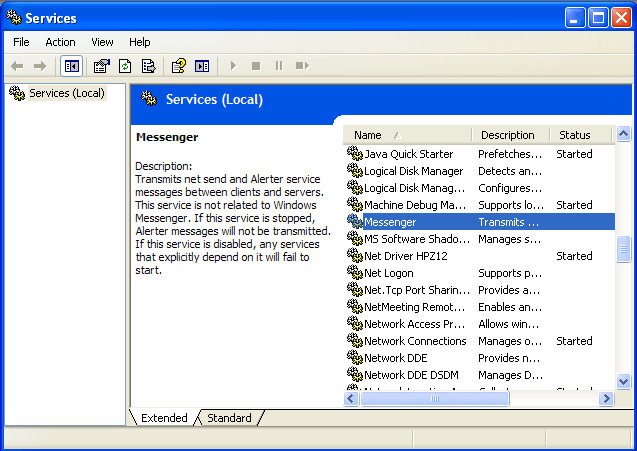637x451 pixels.
Task: Toggle the Show/Hide Action Pane icon
Action: tap(202, 66)
